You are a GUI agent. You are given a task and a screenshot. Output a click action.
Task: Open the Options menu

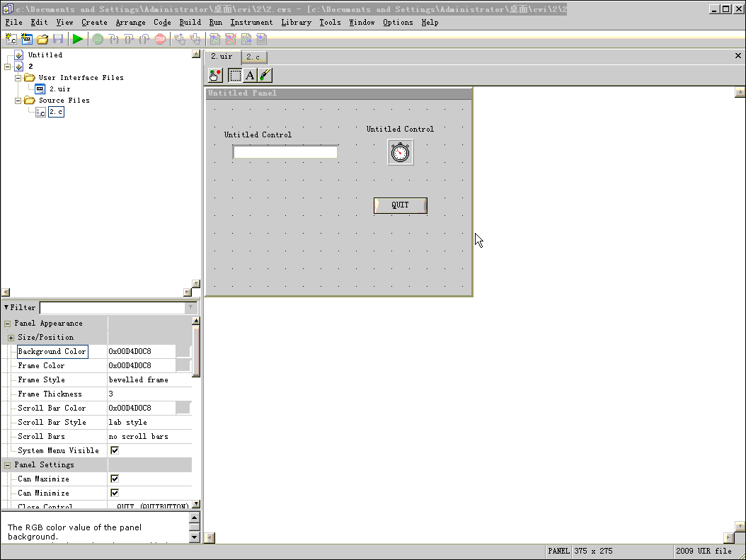pos(398,23)
